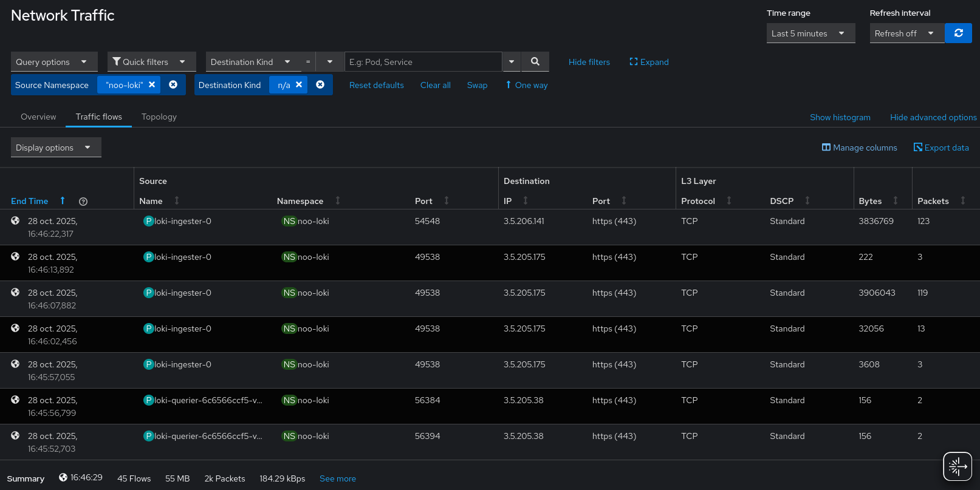
Task: Toggle Hide advanced options
Action: pos(933,117)
